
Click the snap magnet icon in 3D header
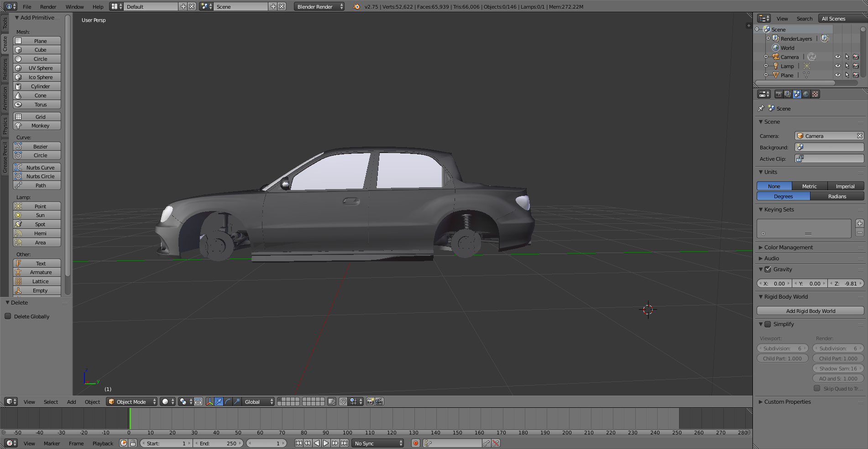point(343,401)
